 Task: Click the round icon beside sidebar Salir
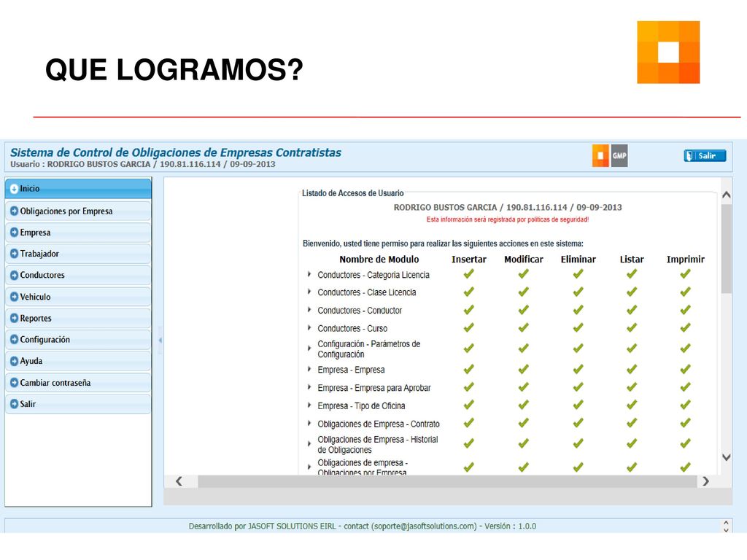14,404
